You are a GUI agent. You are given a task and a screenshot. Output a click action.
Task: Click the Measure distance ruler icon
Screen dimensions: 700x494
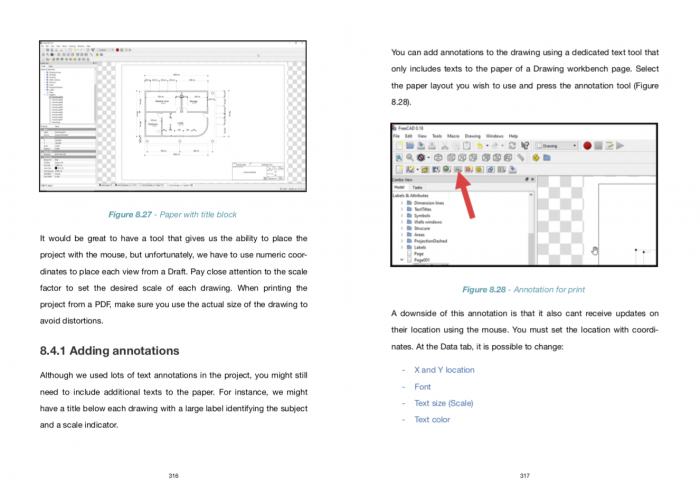[521, 158]
